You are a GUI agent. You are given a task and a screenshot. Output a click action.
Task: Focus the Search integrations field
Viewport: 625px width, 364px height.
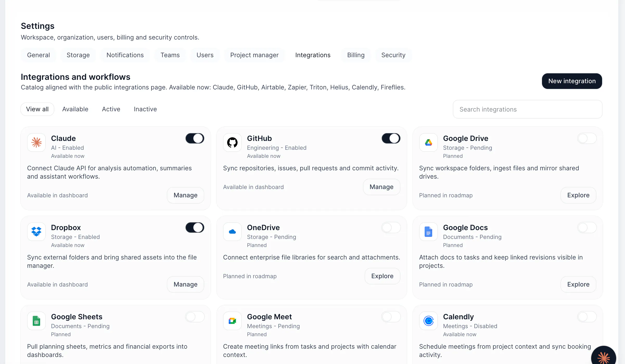pyautogui.click(x=528, y=109)
